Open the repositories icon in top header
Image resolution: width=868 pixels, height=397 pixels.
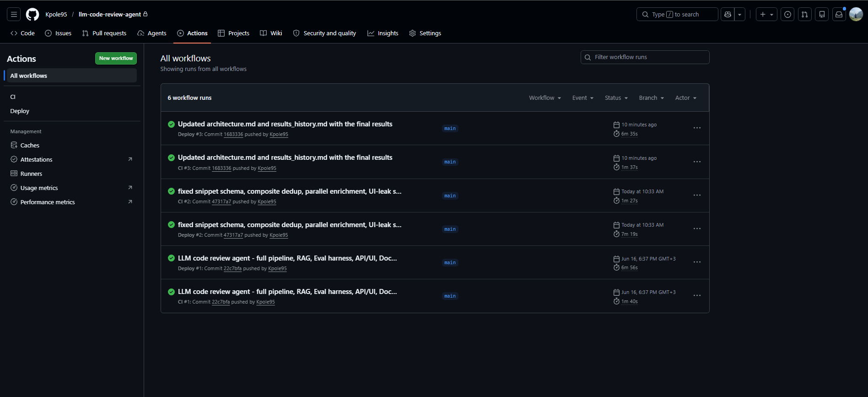click(822, 14)
